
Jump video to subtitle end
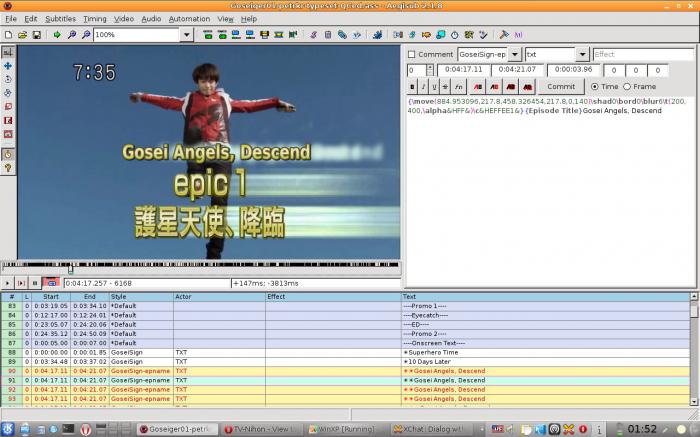click(x=222, y=34)
